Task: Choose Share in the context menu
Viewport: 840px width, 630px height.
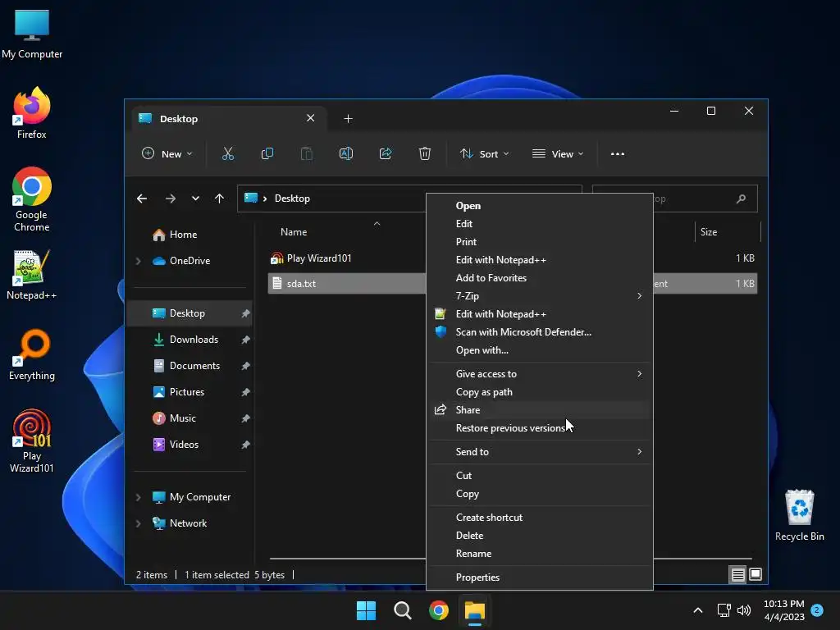Action: (540, 410)
